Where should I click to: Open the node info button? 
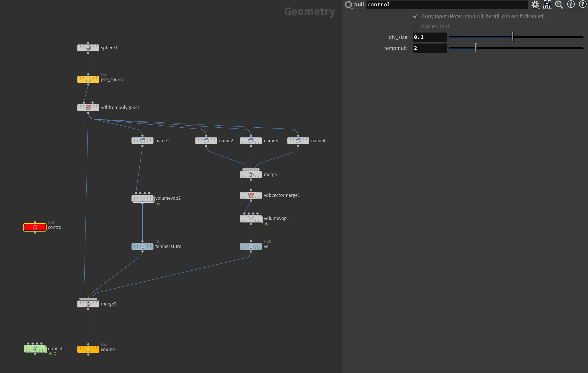point(571,4)
